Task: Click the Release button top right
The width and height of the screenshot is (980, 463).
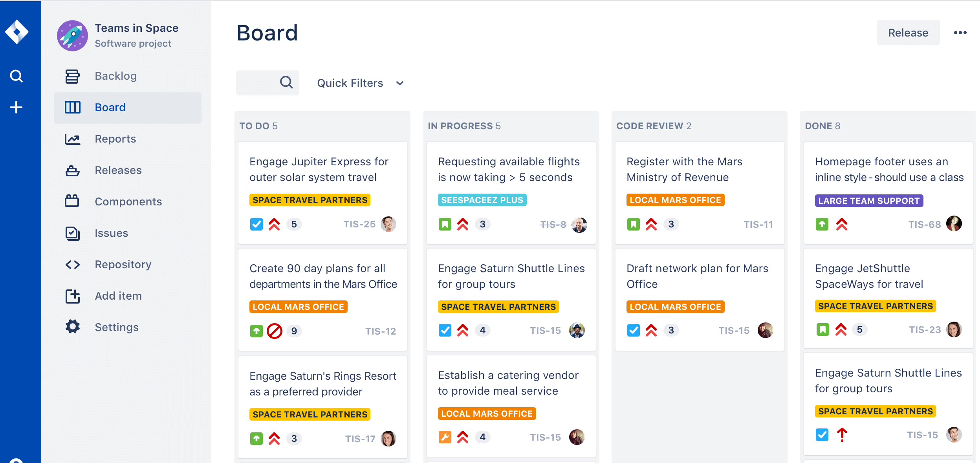Action: 907,33
